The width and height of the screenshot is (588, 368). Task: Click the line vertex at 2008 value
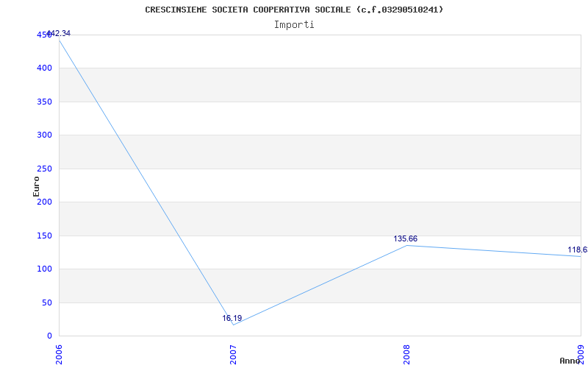[x=407, y=245]
